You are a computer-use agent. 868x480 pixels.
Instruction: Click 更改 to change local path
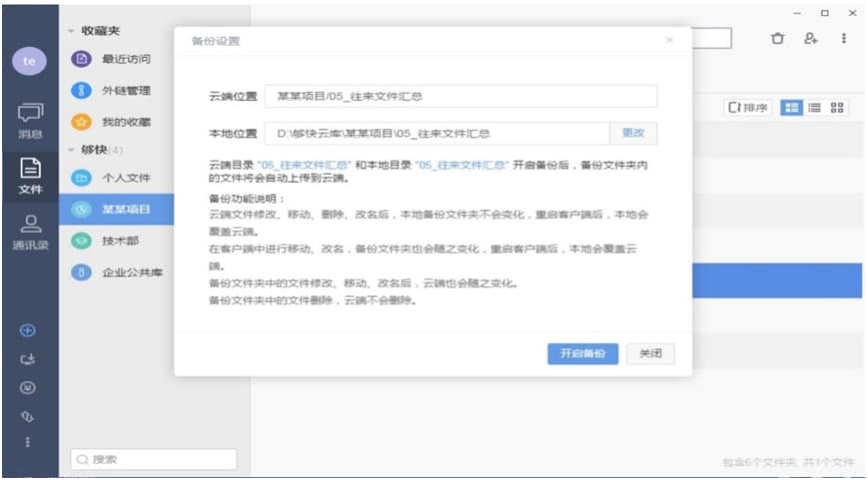tap(633, 133)
